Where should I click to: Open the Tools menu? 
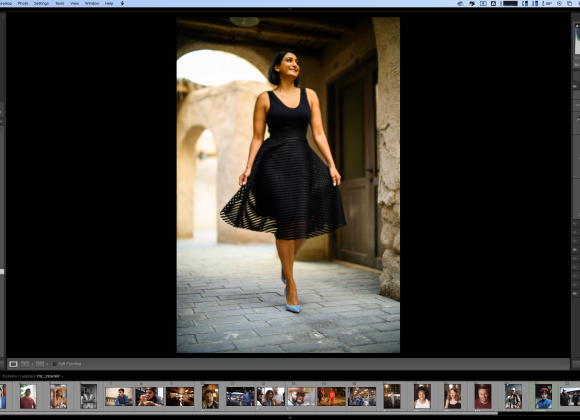coord(60,3)
